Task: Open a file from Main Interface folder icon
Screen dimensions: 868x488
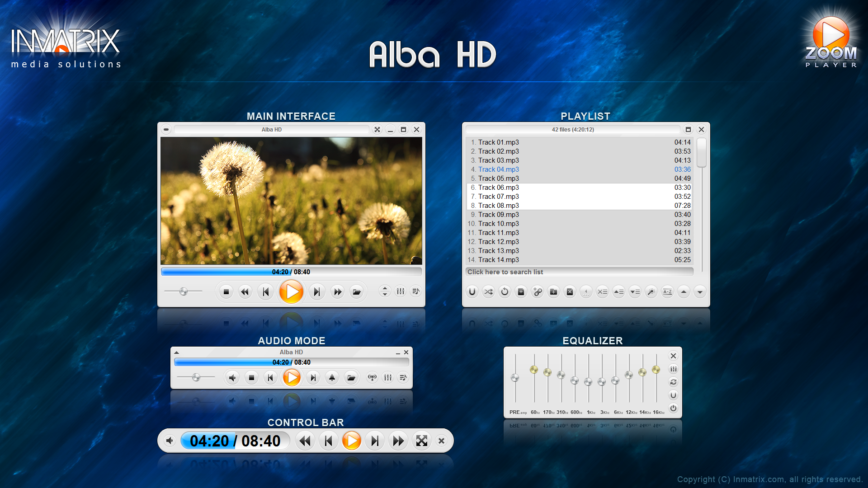Action: tap(357, 292)
